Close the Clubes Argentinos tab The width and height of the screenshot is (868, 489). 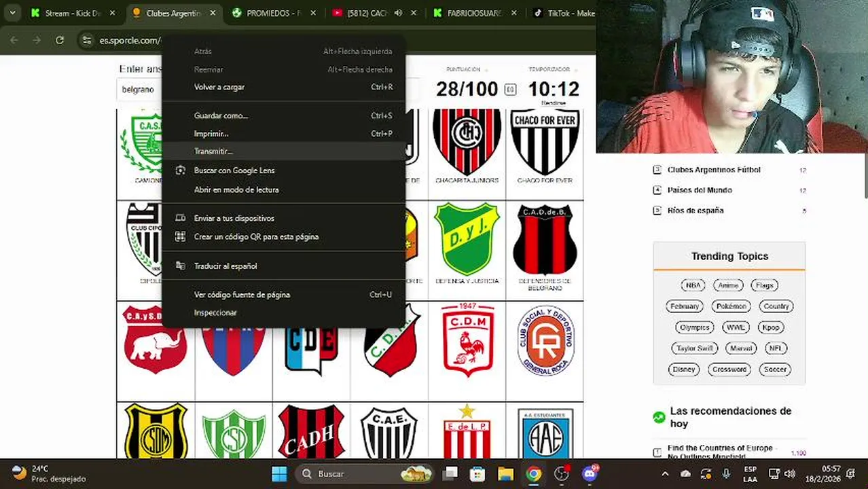pyautogui.click(x=213, y=13)
